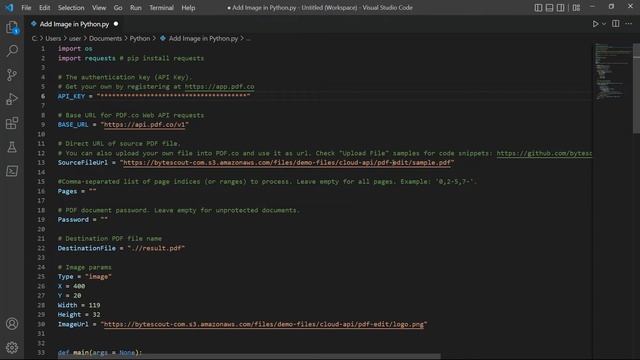Image resolution: width=640 pixels, height=360 pixels.
Task: Toggle the secondary side bar layout
Action: [560, 7]
